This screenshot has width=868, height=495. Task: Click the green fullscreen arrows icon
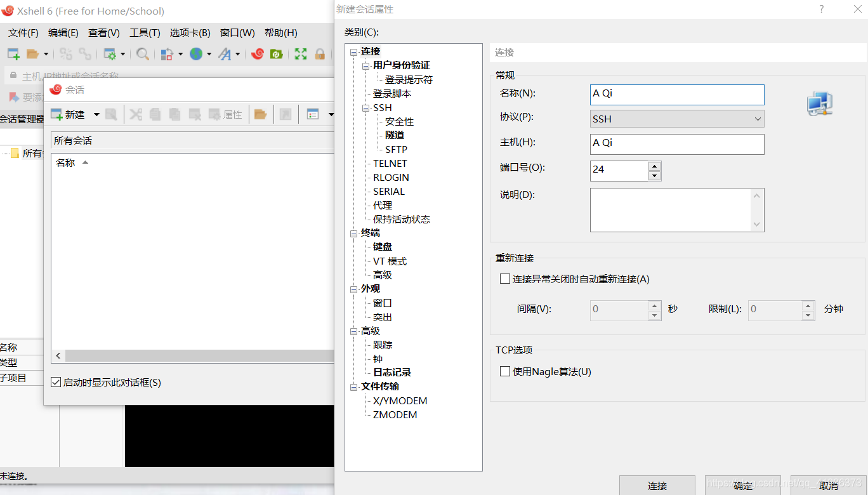[x=301, y=54]
